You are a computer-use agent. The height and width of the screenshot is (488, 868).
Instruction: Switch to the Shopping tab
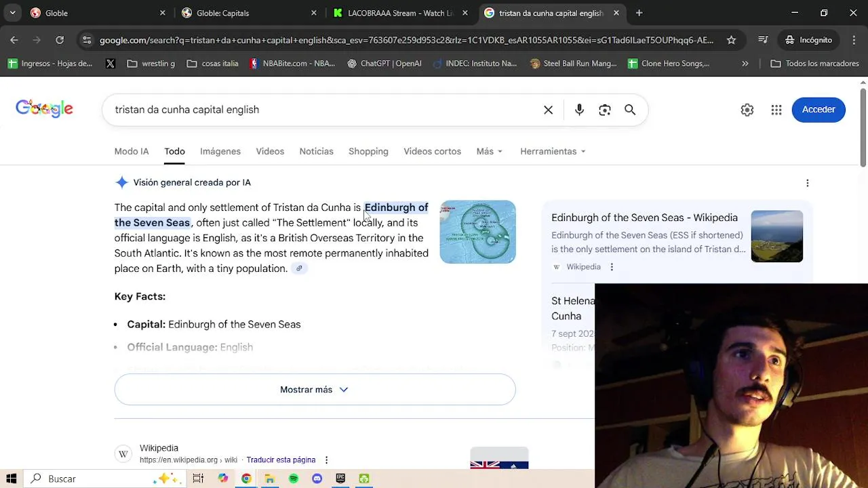point(368,152)
